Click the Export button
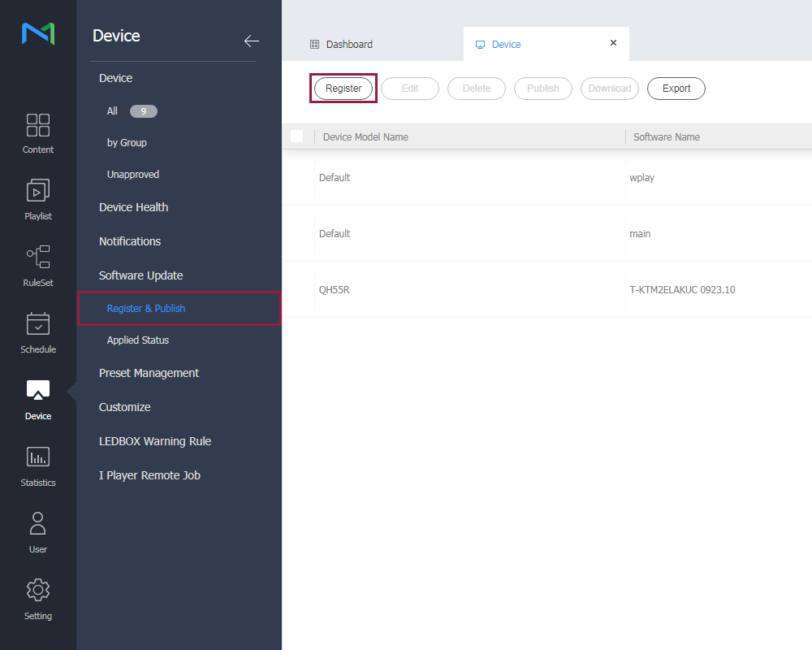The height and width of the screenshot is (650, 812). 676,89
